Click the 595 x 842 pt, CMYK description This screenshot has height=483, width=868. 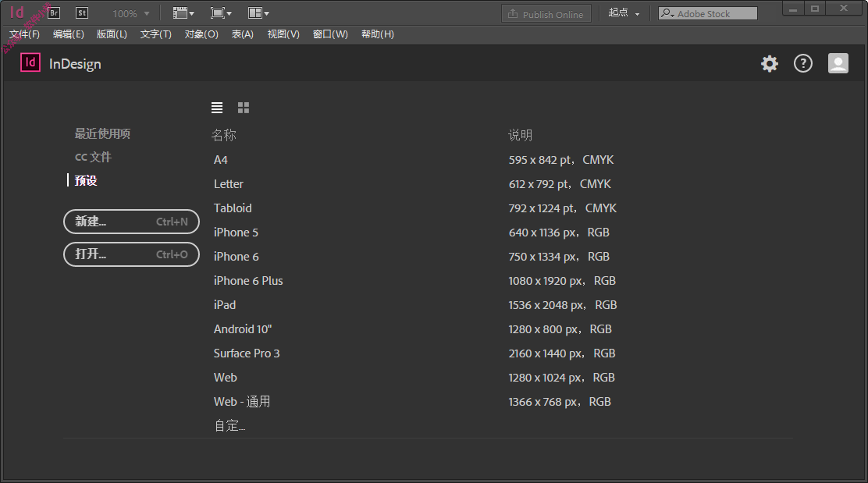560,160
